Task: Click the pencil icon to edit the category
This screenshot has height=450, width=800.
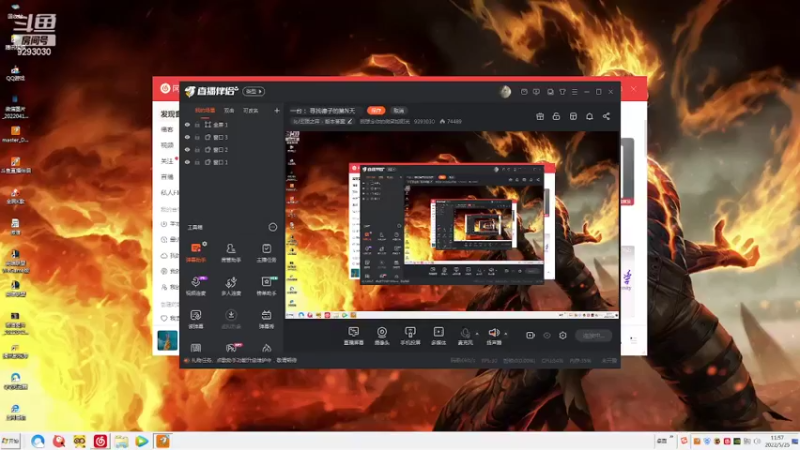Action: [350, 121]
